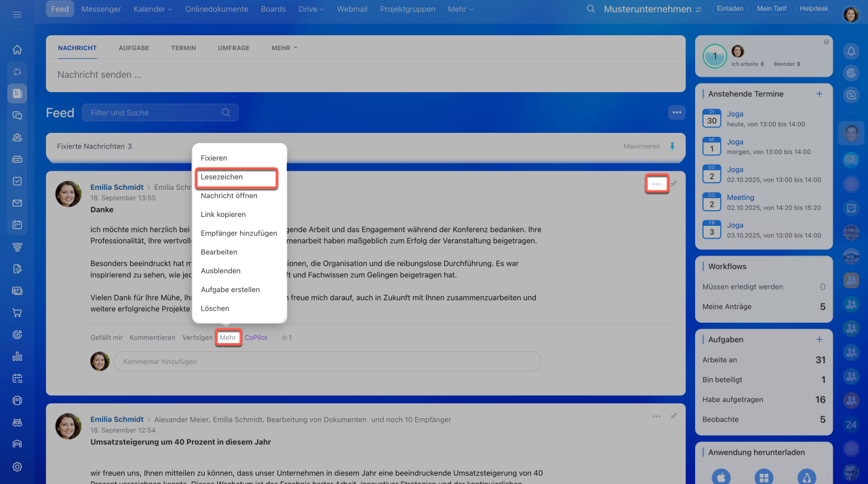Image resolution: width=868 pixels, height=484 pixels.
Task: Open the hamburger main menu icon
Action: coord(17,14)
